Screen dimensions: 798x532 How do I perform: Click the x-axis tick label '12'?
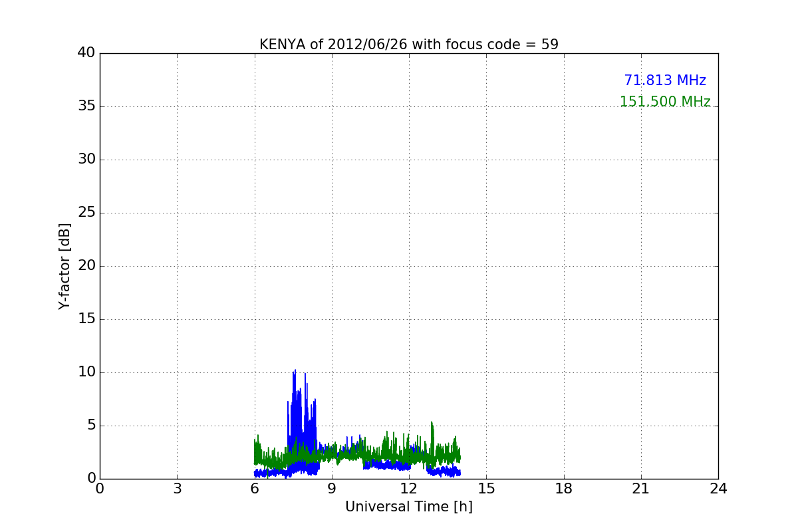click(409, 489)
